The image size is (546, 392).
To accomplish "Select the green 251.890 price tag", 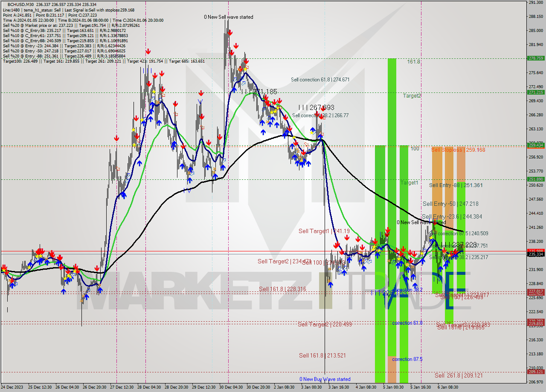I will [x=536, y=179].
